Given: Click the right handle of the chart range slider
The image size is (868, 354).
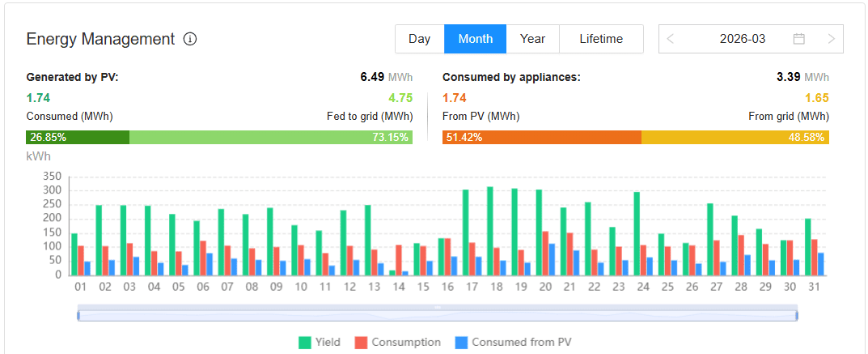Looking at the screenshot, I should pyautogui.click(x=797, y=315).
